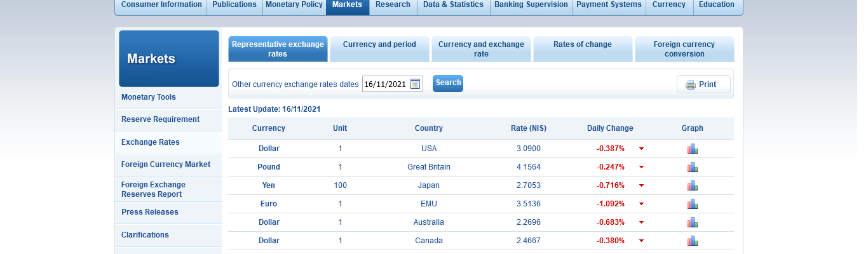868x254 pixels.
Task: Select the Currency and period tab
Action: [x=379, y=49]
